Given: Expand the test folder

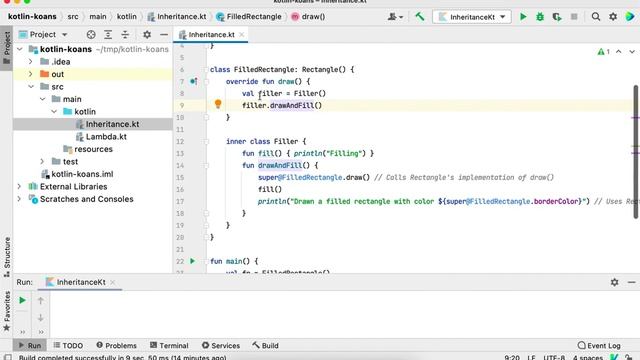Looking at the screenshot, I should coord(42,162).
